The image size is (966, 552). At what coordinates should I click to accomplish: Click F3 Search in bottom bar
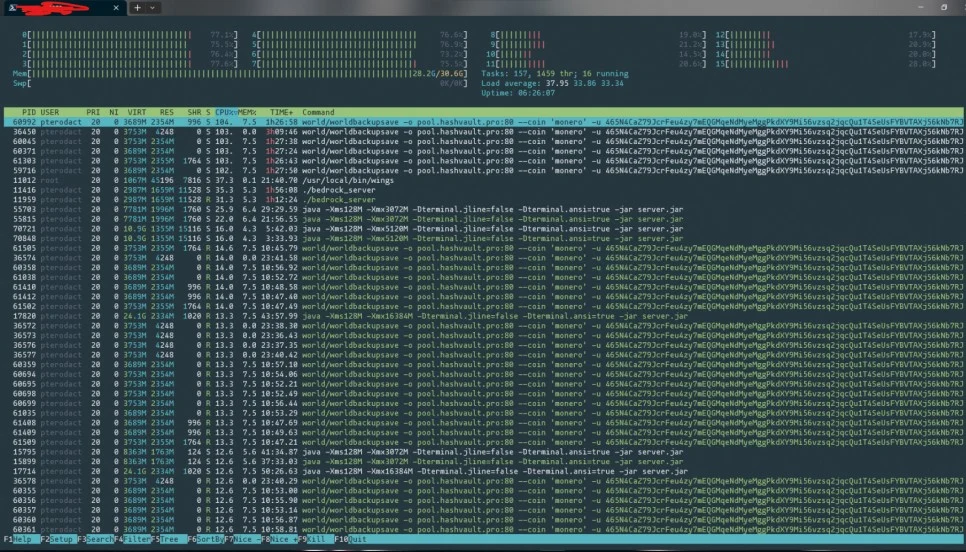click(101, 539)
